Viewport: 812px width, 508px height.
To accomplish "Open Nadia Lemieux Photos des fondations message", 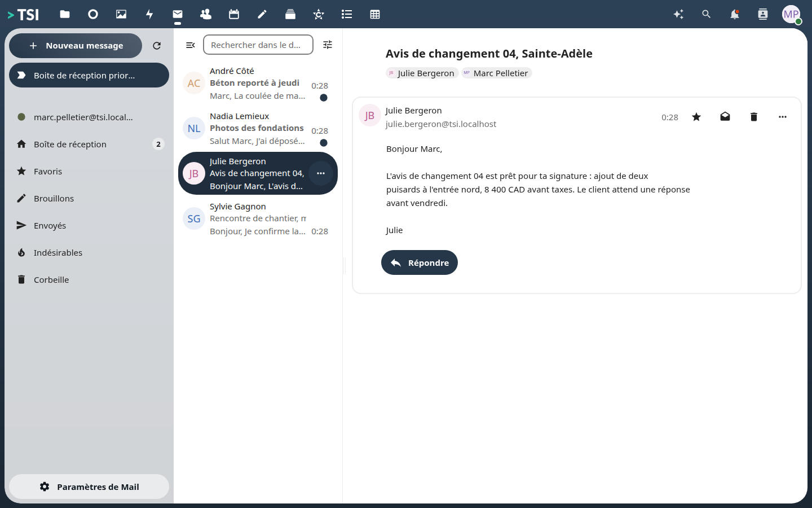I will point(258,128).
